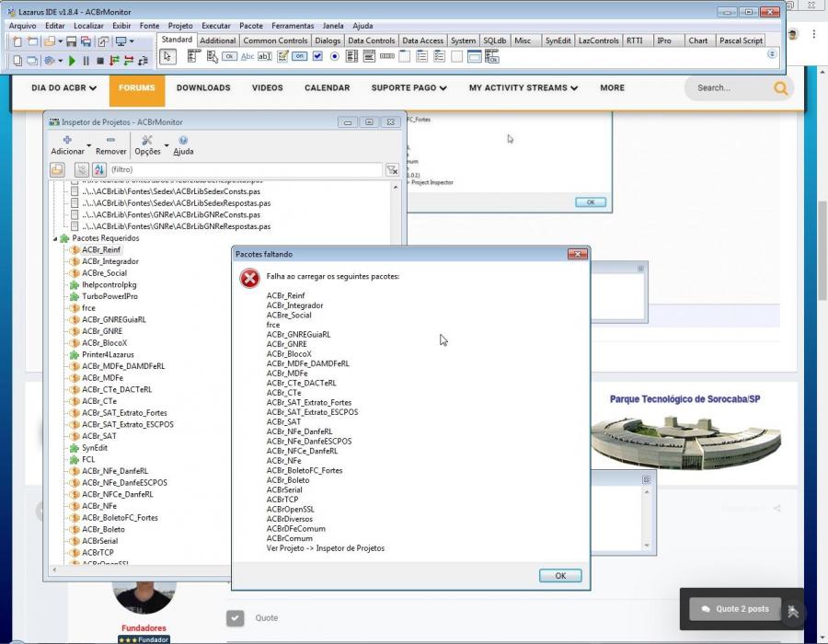Select the TListBox component icon
The height and width of the screenshot is (644, 828).
[351, 56]
